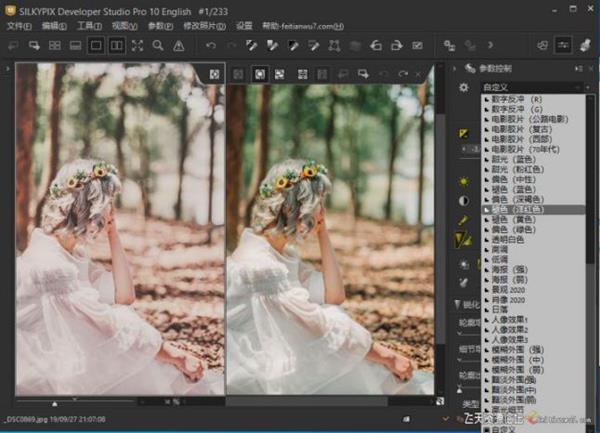The height and width of the screenshot is (433, 600).
Task: Click the magnifier zoom tool icon
Action: pos(158,46)
